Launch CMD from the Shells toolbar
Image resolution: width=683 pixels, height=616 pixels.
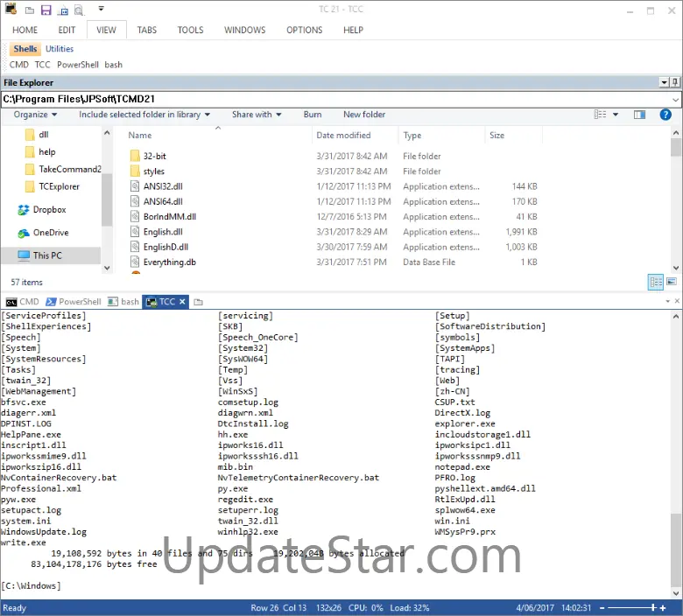coord(19,65)
